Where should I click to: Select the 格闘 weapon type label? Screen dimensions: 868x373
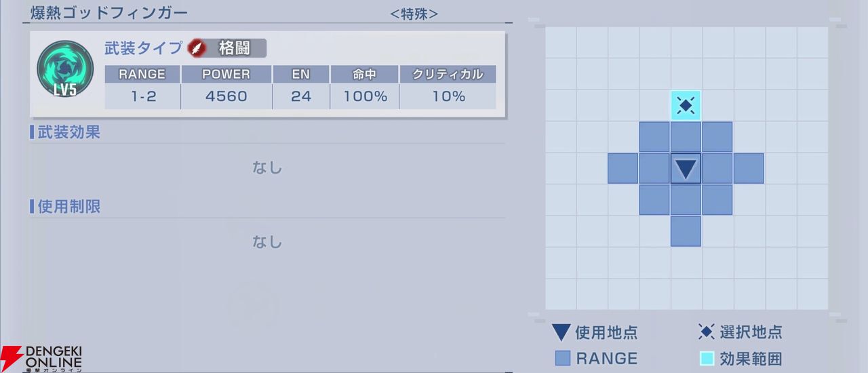[235, 48]
